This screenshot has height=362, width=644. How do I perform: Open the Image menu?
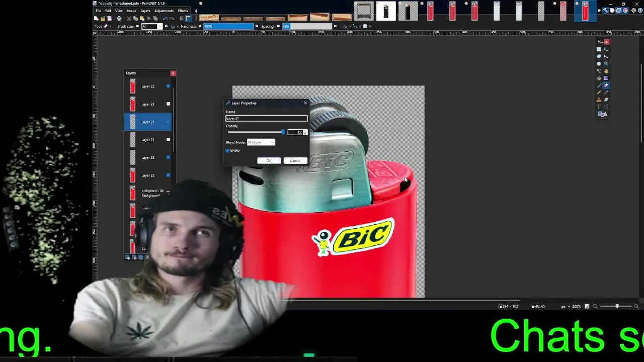(x=131, y=11)
